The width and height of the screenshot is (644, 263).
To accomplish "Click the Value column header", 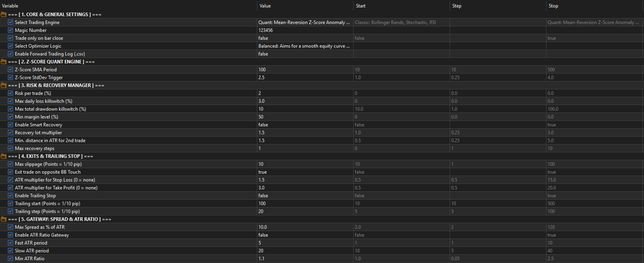I will 265,6.
